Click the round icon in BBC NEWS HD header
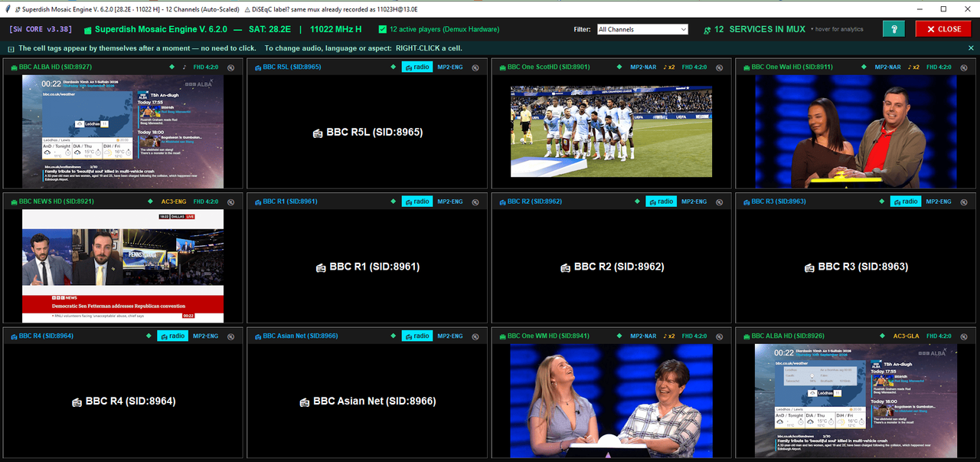This screenshot has width=980, height=462. tap(230, 202)
